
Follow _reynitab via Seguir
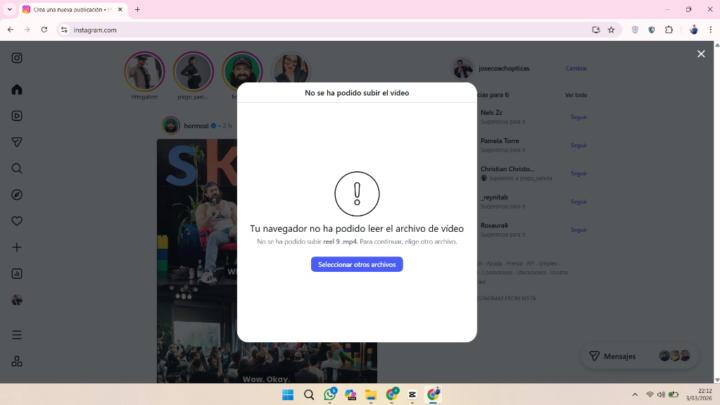point(579,202)
